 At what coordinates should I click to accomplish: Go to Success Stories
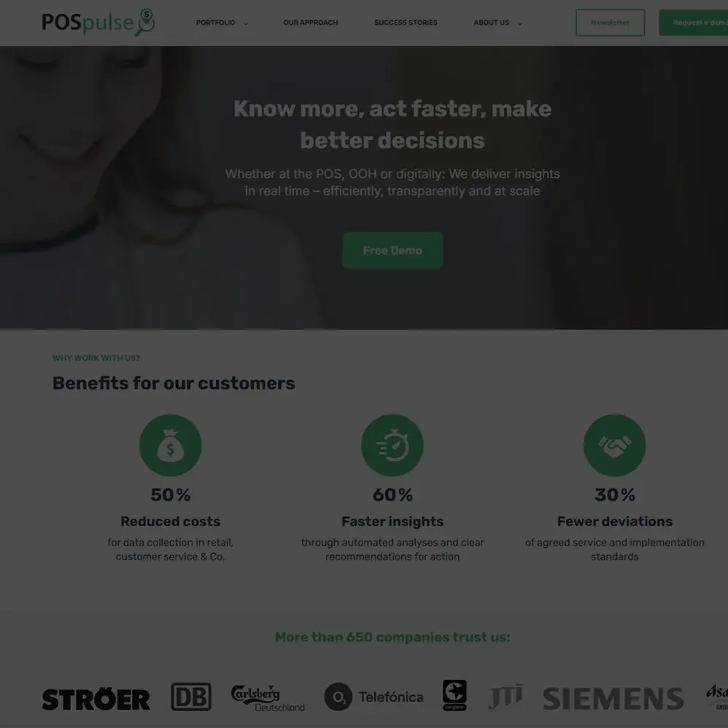406,23
